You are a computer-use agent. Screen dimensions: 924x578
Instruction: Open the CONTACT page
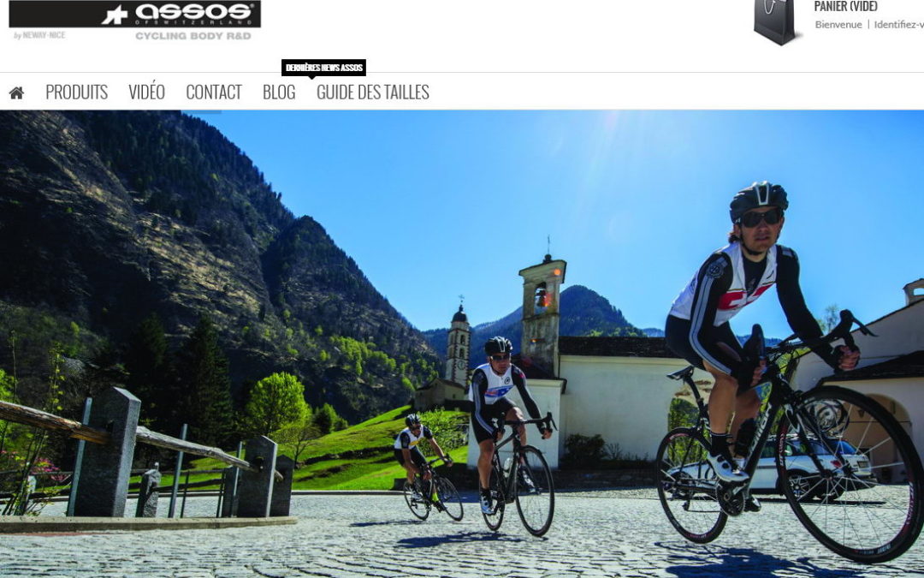click(214, 92)
